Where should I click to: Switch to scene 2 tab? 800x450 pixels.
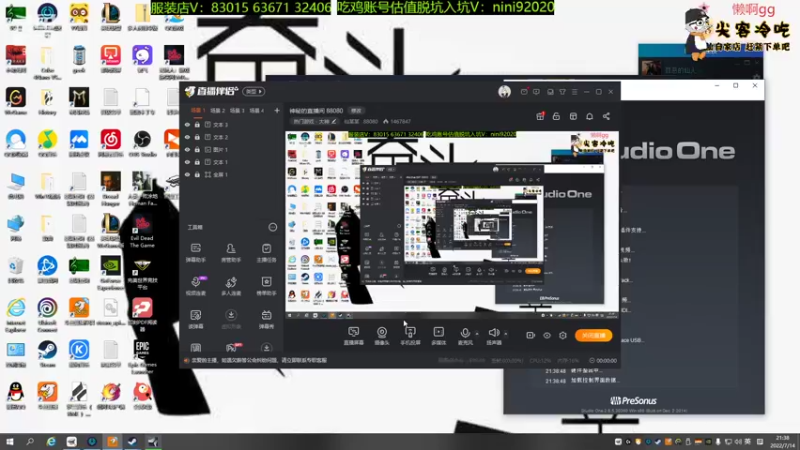[217, 110]
